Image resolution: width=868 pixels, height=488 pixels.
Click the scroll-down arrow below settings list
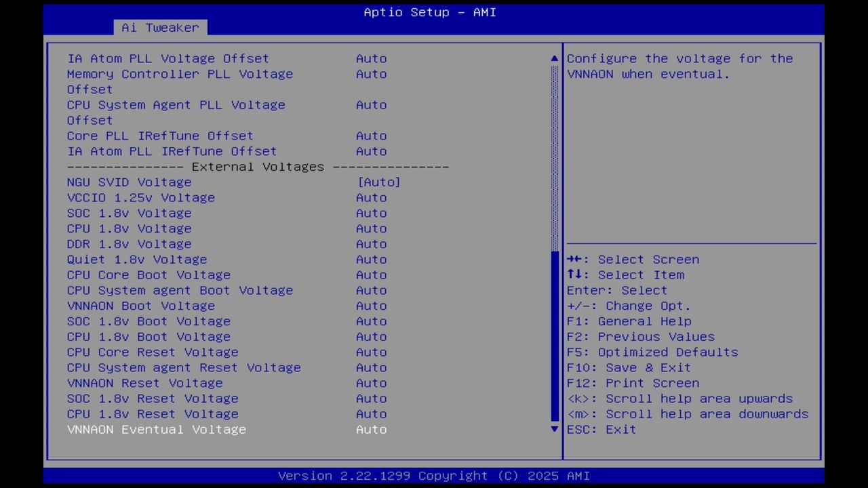553,429
